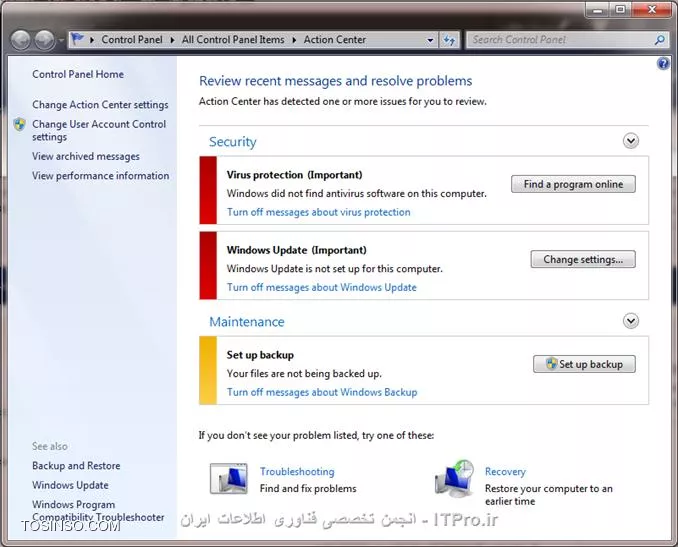Click the Forward navigation arrow
Screen dimensions: 678x547
click(x=45, y=40)
